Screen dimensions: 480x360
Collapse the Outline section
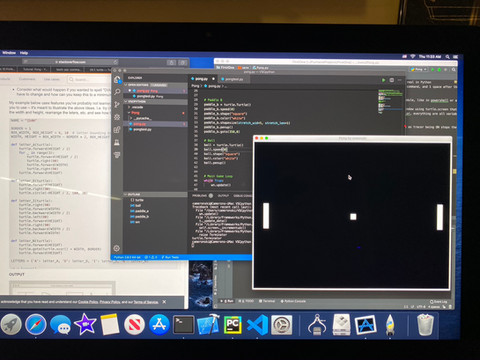[155, 194]
